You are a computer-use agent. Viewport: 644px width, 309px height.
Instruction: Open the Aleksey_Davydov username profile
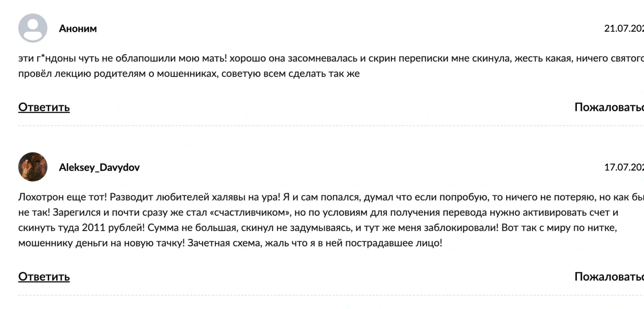pos(99,167)
